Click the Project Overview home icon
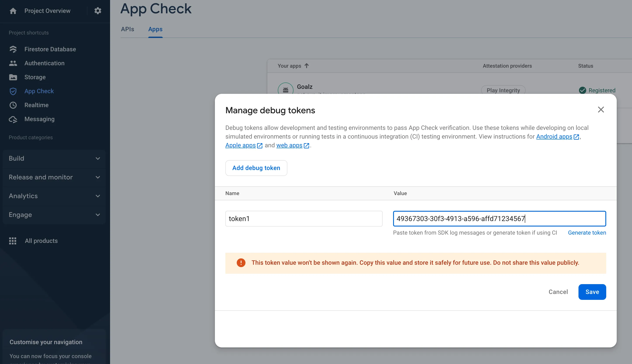Screen dimensions: 632x364 click(x=13, y=11)
